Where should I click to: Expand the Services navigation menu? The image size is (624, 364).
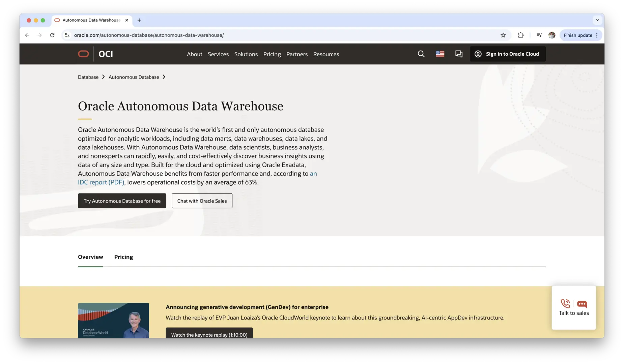click(x=218, y=54)
